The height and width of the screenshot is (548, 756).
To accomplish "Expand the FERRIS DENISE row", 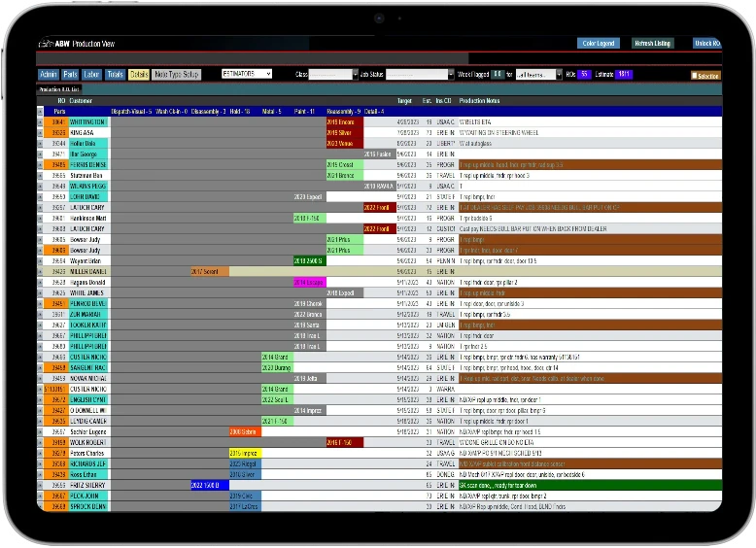I will point(41,165).
